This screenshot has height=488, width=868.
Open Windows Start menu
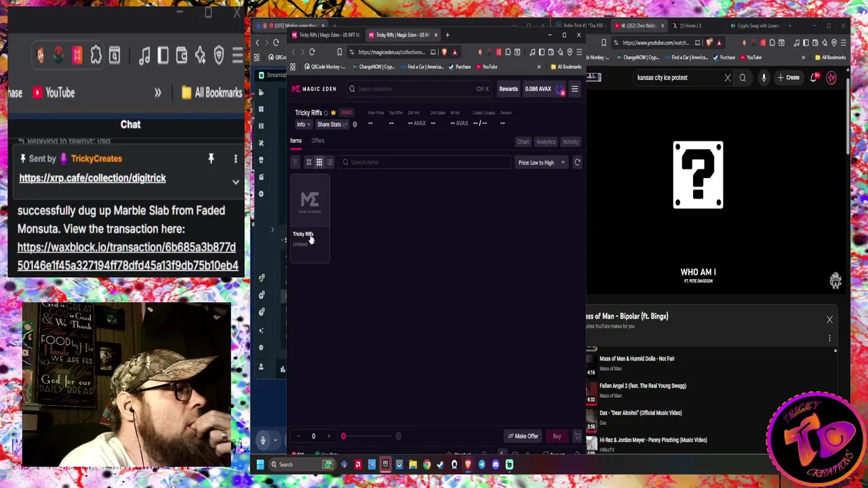coord(260,464)
